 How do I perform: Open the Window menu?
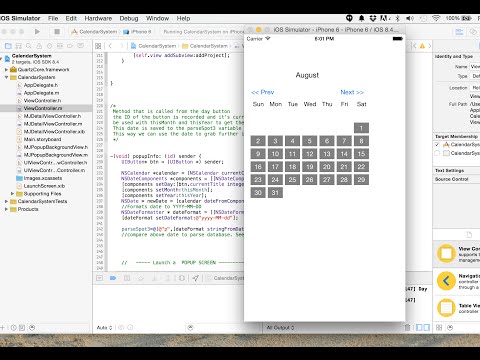pyautogui.click(x=157, y=18)
